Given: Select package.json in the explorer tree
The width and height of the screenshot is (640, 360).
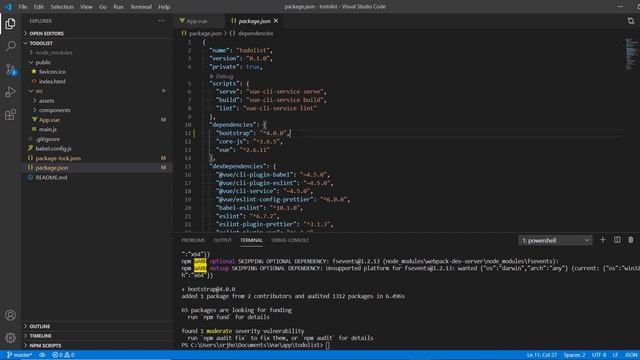Looking at the screenshot, I should click(97, 168).
